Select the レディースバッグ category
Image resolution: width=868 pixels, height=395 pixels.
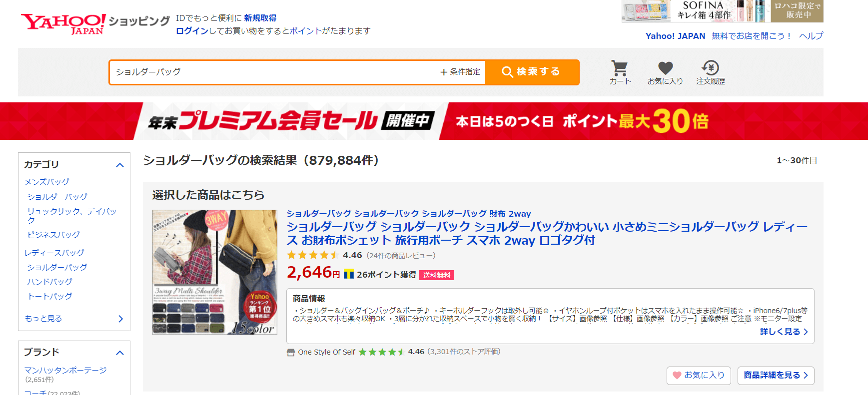(54, 253)
